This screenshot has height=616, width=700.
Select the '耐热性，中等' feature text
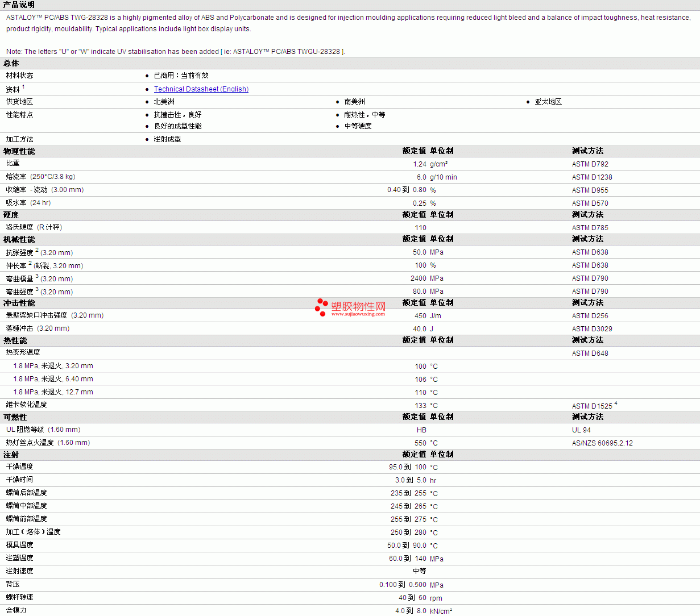coord(365,115)
